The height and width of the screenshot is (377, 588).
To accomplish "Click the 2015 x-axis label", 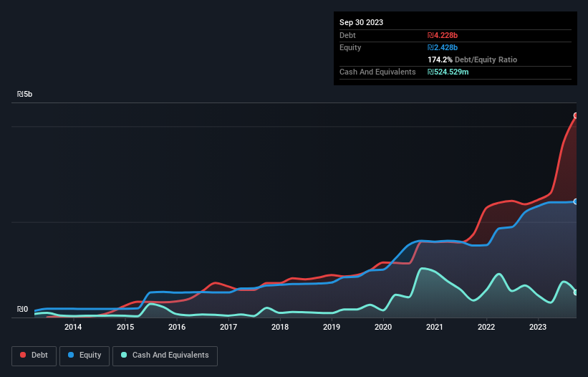I will (x=125, y=327).
